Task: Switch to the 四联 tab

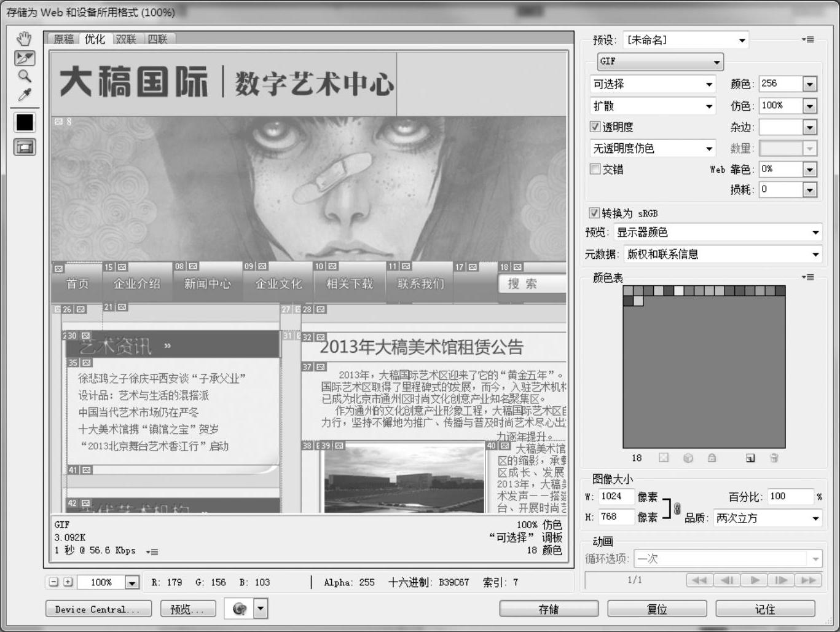Action: point(157,39)
